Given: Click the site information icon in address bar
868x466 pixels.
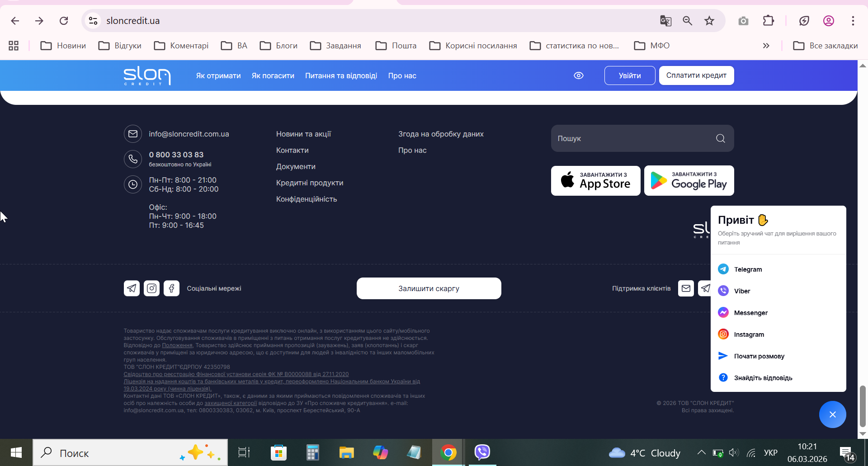Looking at the screenshot, I should pos(93,21).
